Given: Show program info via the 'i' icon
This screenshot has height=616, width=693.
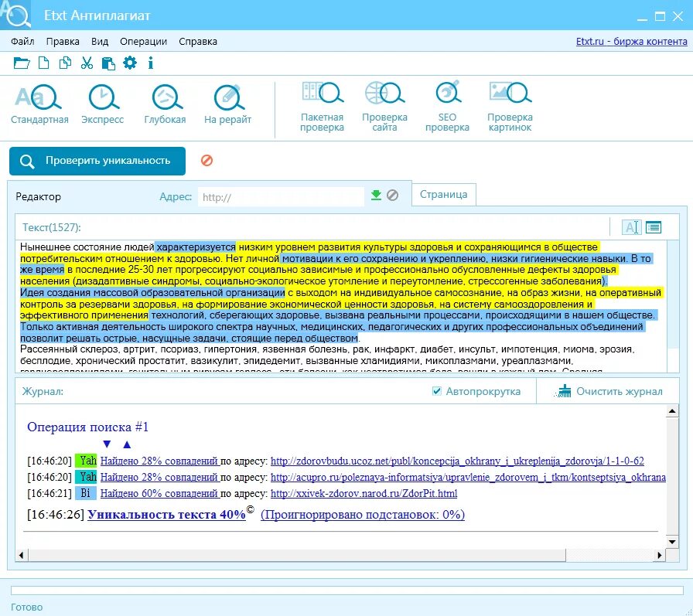Looking at the screenshot, I should [x=151, y=63].
